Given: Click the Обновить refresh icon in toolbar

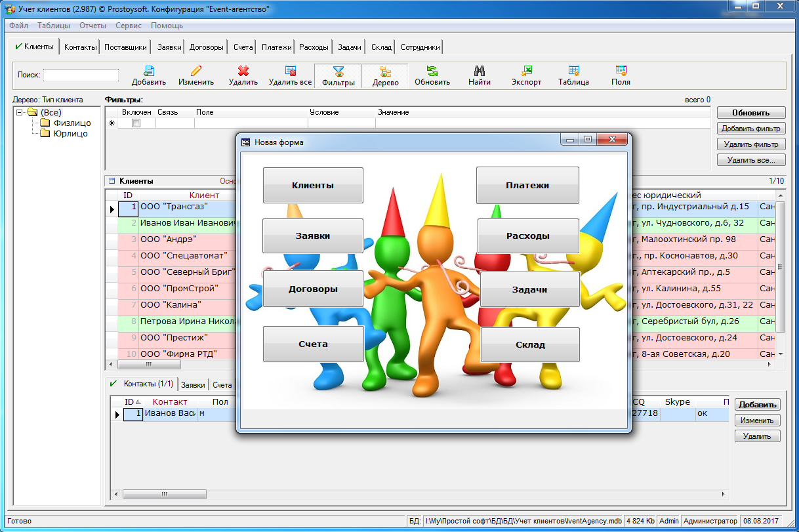Looking at the screenshot, I should pyautogui.click(x=432, y=72).
